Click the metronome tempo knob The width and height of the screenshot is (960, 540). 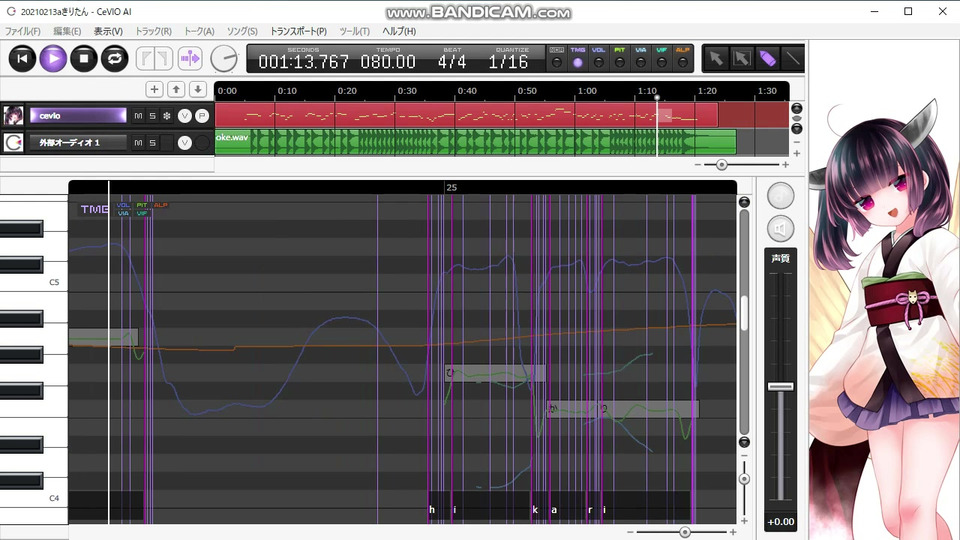pyautogui.click(x=224, y=59)
